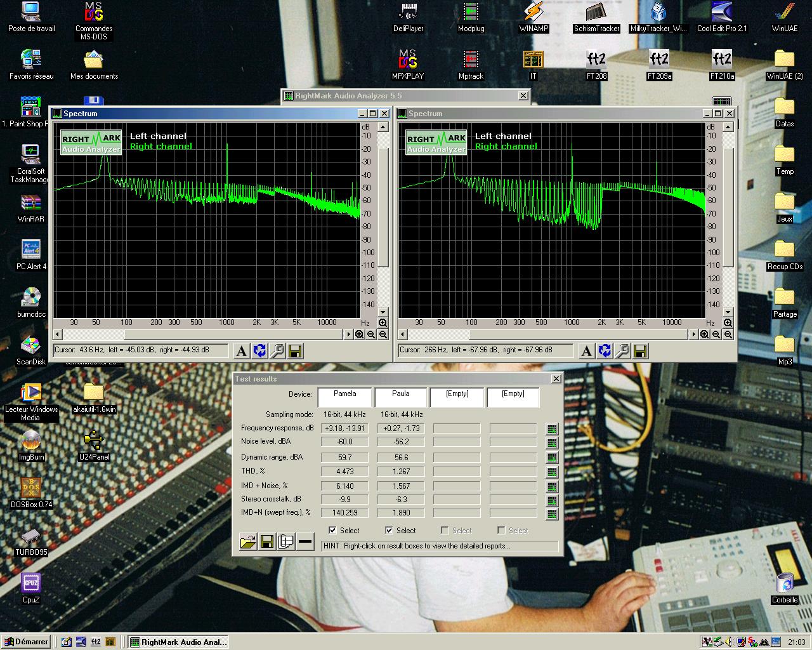Click the taskbar clock showing 21:03

(796, 642)
